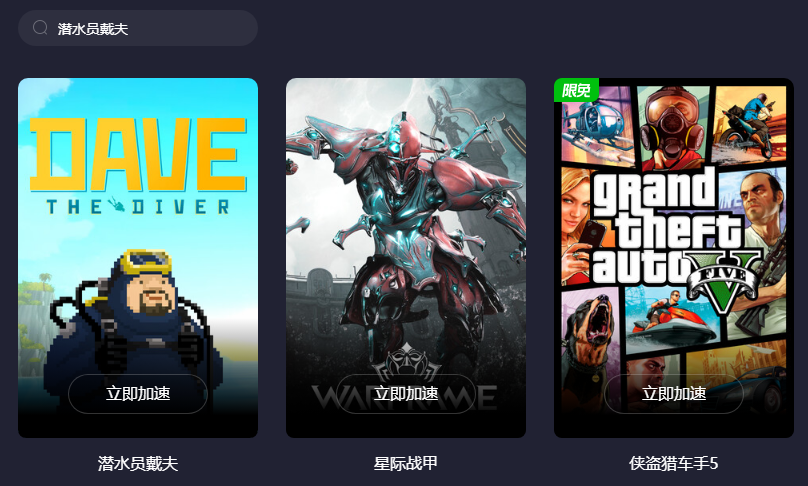Click the motorcycle rider panel on GTA cover

[x=750, y=124]
